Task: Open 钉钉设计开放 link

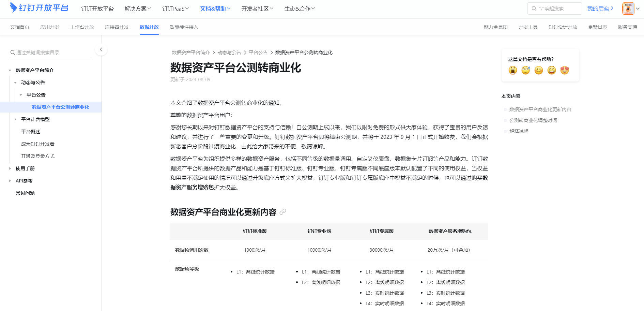Action: coord(563,27)
